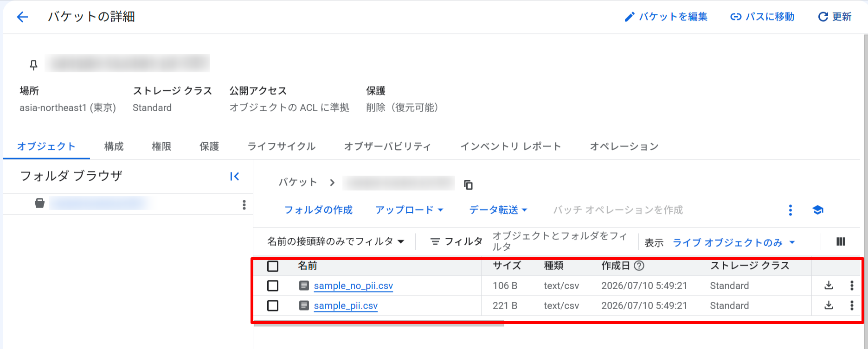Open more actions for sample_pii.csv row
Screen dimensions: 868x349
click(852, 305)
